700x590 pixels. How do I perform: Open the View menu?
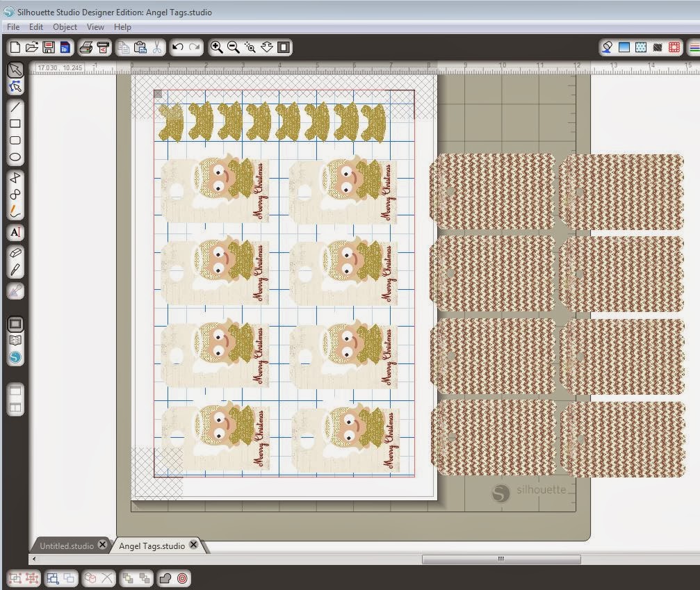pyautogui.click(x=95, y=27)
